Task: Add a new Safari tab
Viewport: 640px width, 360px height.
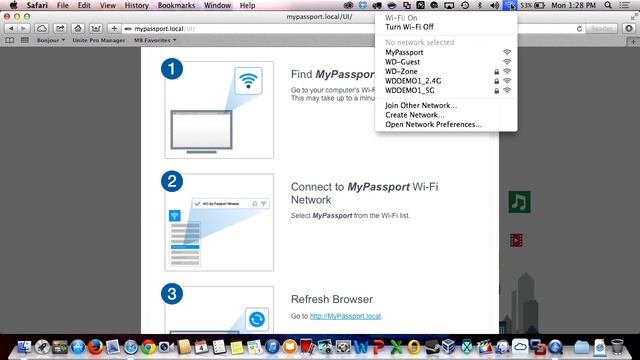Action: pos(633,41)
